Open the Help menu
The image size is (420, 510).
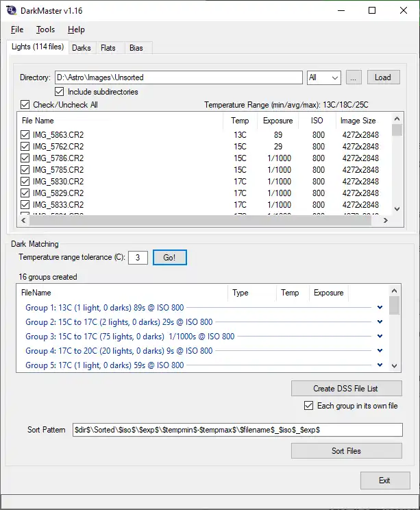click(76, 29)
